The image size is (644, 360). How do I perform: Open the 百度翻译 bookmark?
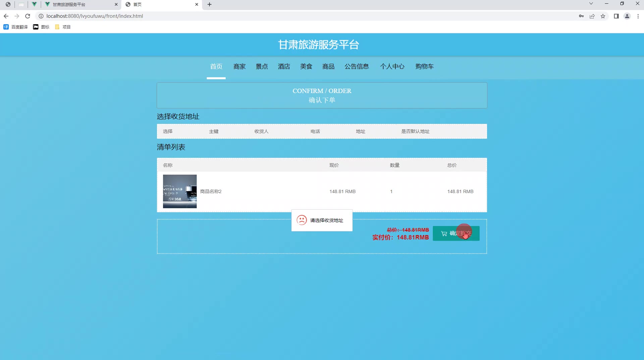pyautogui.click(x=15, y=27)
